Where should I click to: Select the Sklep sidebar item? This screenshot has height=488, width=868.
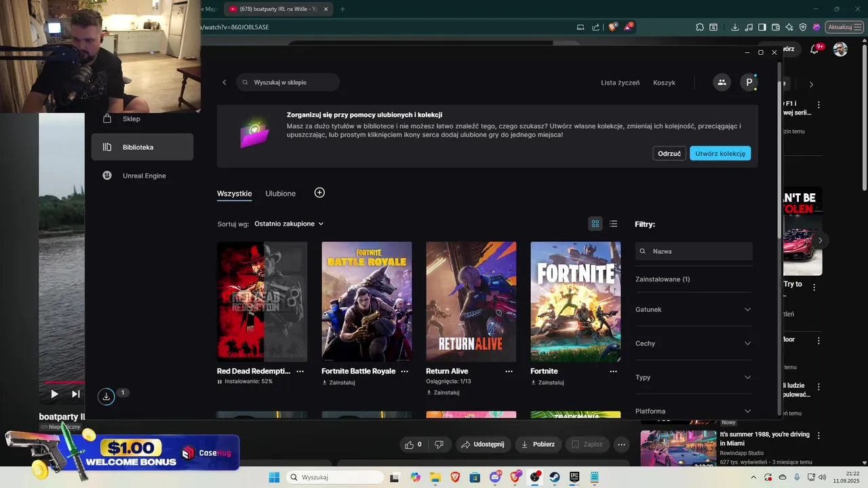142,119
